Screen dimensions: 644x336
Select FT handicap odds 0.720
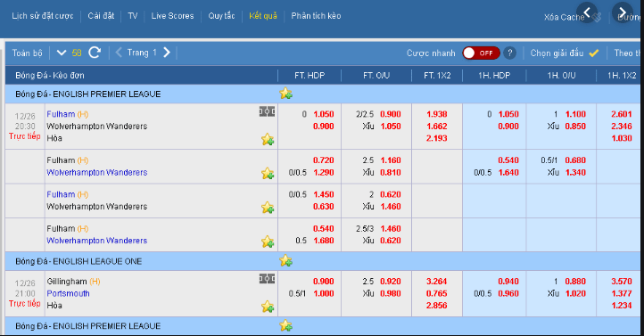[324, 160]
